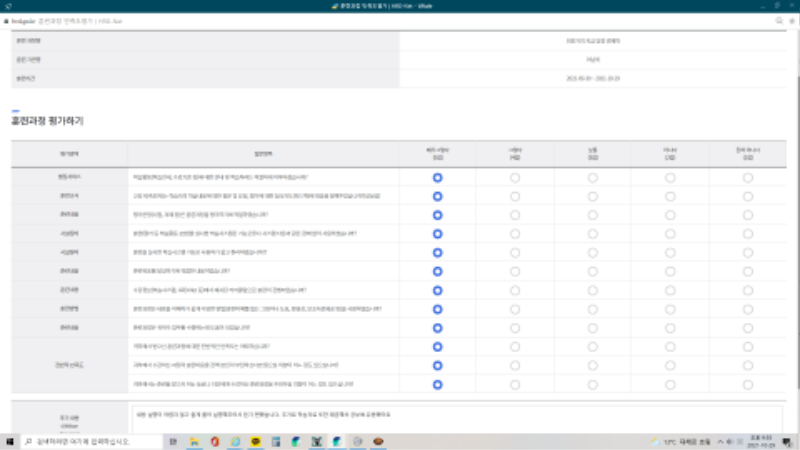Select 보통 (3점) for the first question
This screenshot has width=800, height=450.
click(x=593, y=177)
